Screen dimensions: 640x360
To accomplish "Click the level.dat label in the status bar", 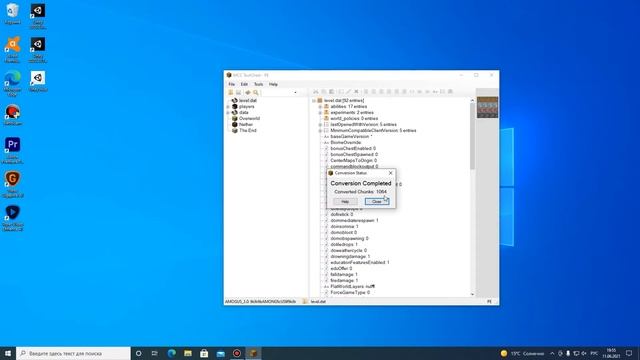I will point(318,302).
